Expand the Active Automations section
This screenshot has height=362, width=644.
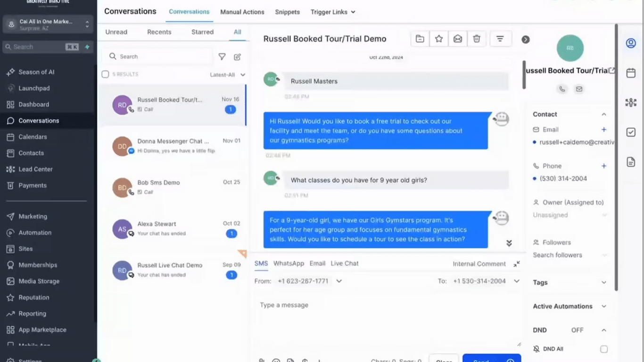pyautogui.click(x=604, y=306)
